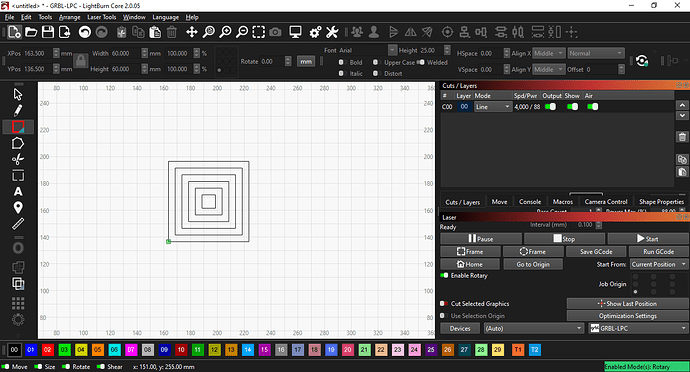This screenshot has height=372, width=690.
Task: Click the Pan/Move view cross icon
Action: [191, 32]
